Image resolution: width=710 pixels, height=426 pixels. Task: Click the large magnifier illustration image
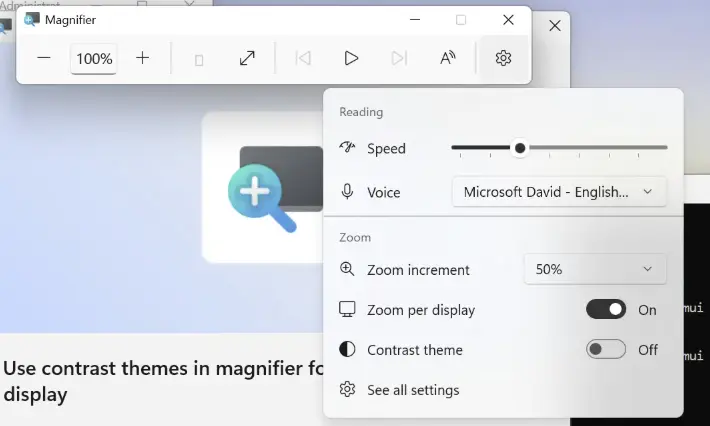click(275, 189)
